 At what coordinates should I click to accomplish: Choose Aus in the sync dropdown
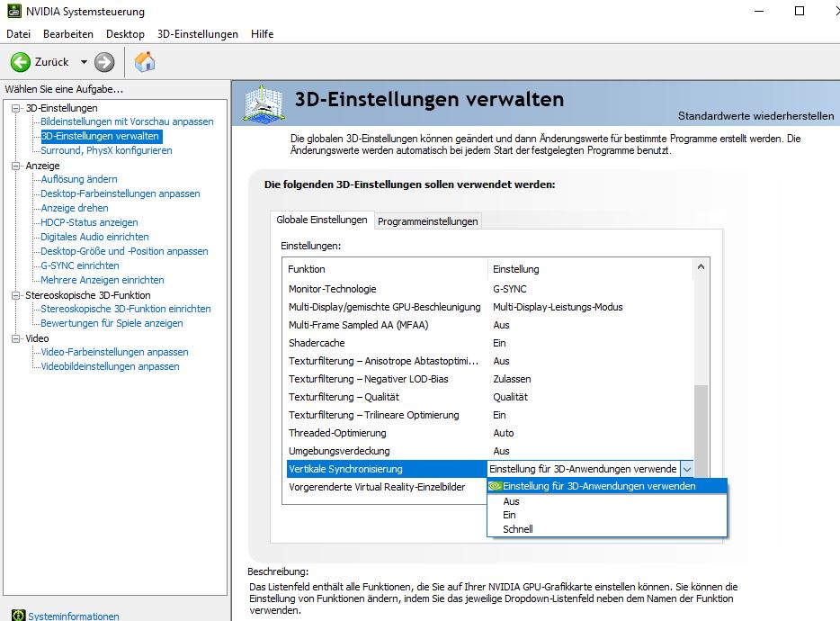coord(607,501)
